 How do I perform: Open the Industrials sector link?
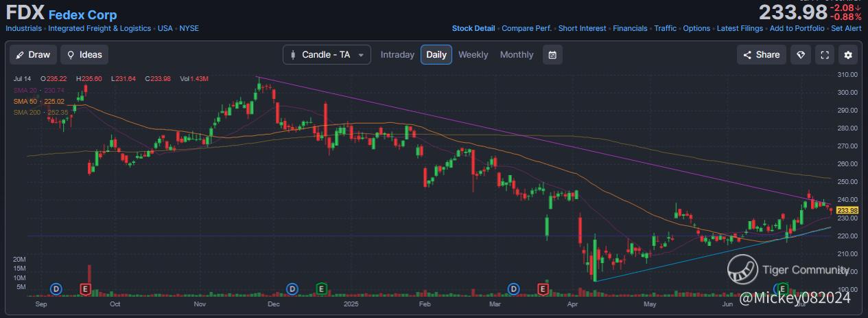(23, 29)
